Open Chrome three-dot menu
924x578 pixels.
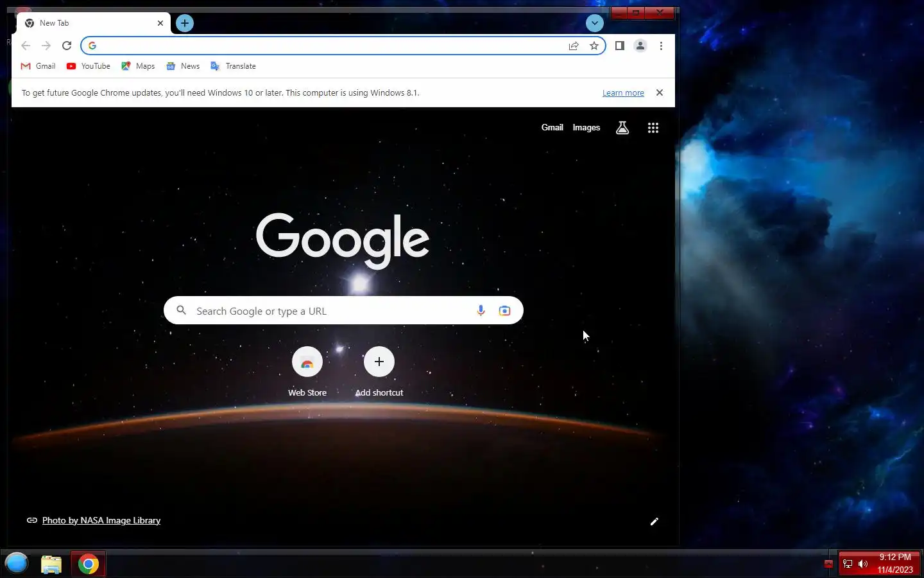pyautogui.click(x=661, y=46)
